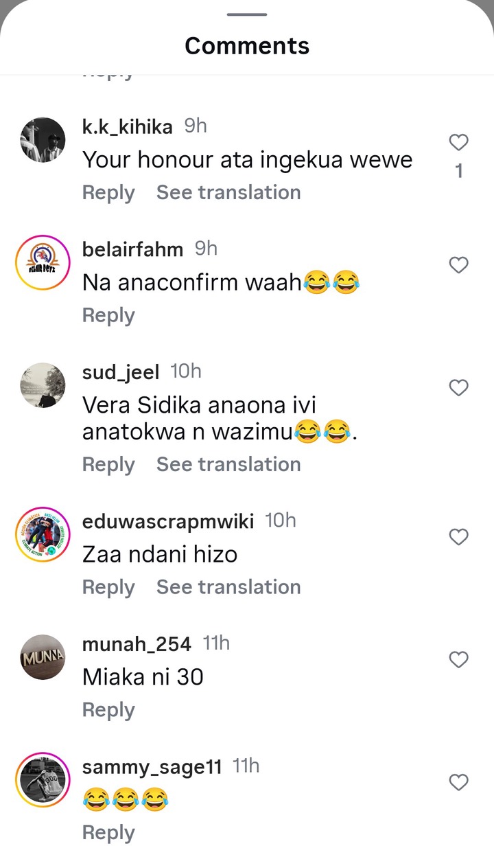Screen dimensions: 494x868
Task: Heart eduwascrapmwiki's comment
Action: tap(458, 537)
